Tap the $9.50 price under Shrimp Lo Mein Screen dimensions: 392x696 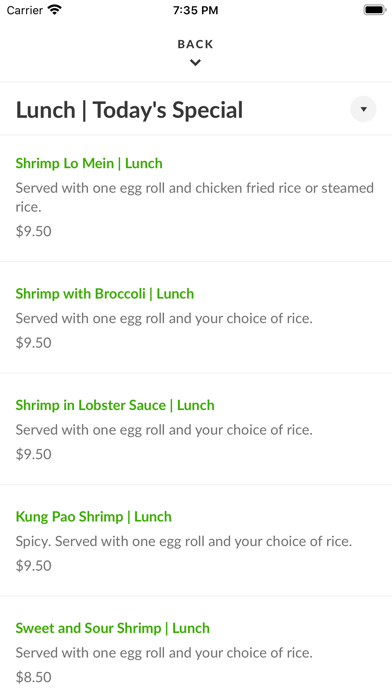click(34, 231)
